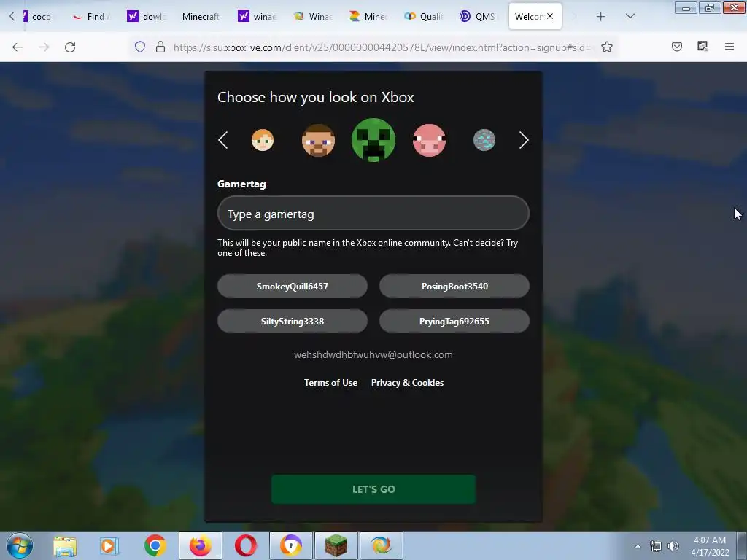Open the purple keyhole app in taskbar
This screenshot has height=560, width=747.
pos(291,545)
